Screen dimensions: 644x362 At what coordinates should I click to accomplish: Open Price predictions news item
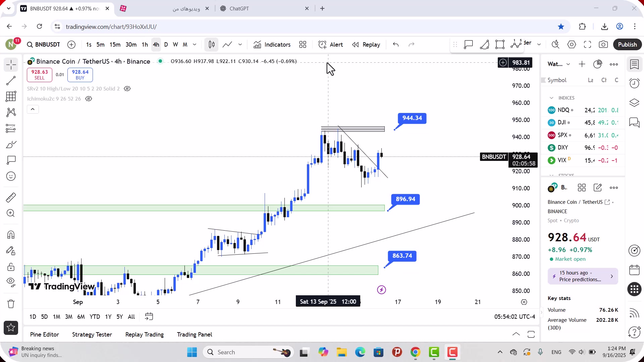583,276
